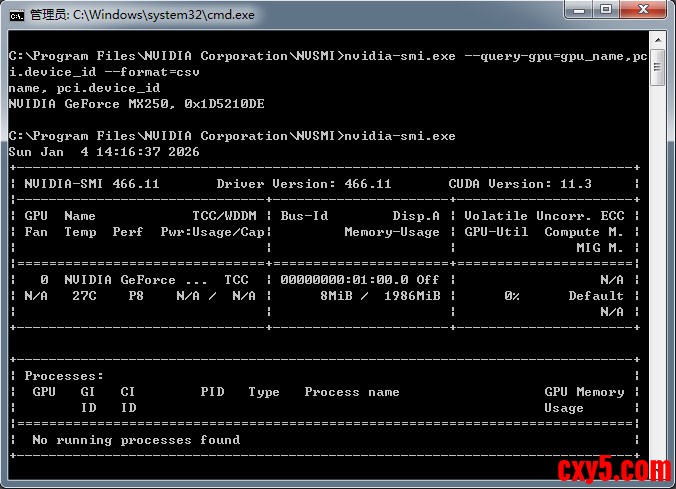Click GPU utilization value '0%'
Screen dimensions: 676x489
coord(512,296)
